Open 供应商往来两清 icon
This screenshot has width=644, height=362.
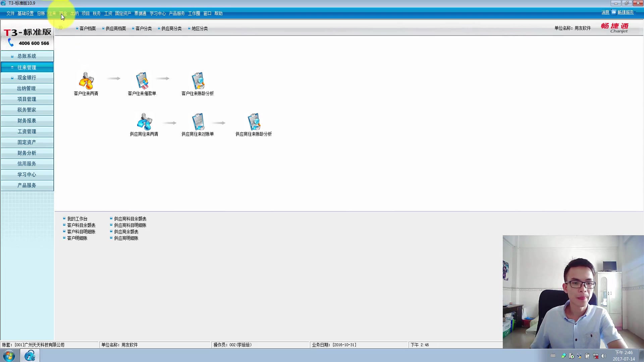(x=144, y=122)
